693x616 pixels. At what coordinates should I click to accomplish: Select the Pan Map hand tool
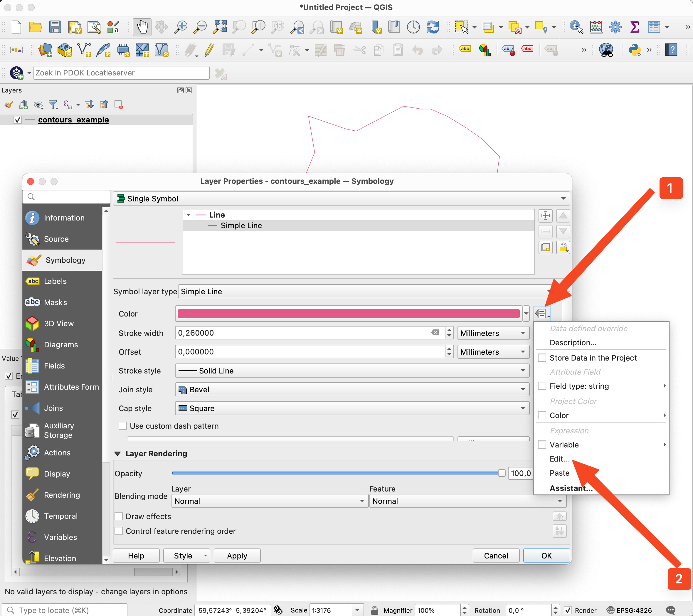pyautogui.click(x=142, y=27)
